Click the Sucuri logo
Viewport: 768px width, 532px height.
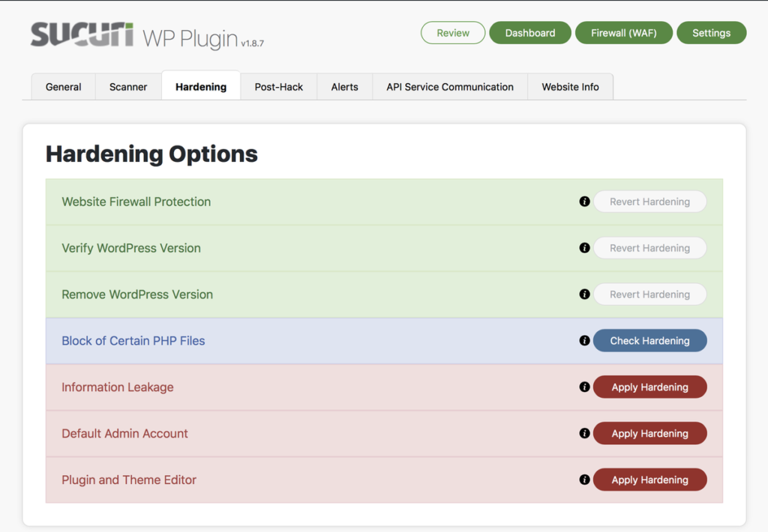point(81,33)
